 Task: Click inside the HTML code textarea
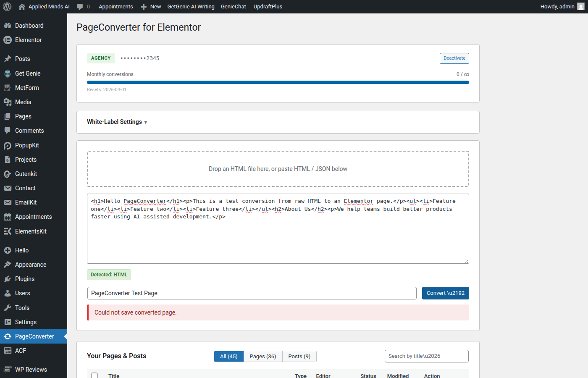click(x=278, y=229)
